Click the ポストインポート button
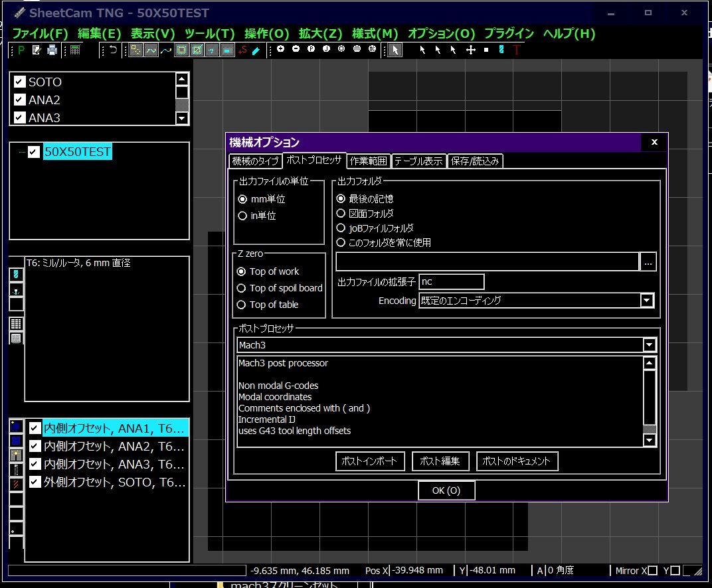Image resolution: width=712 pixels, height=588 pixels. [x=370, y=461]
